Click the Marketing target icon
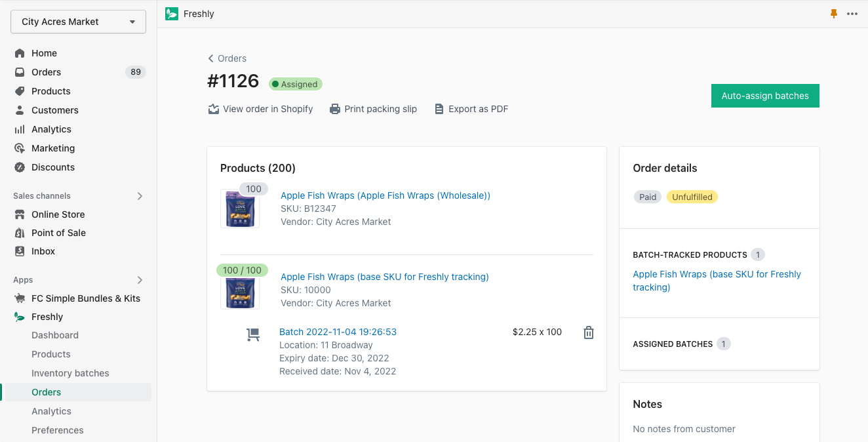 tap(20, 148)
